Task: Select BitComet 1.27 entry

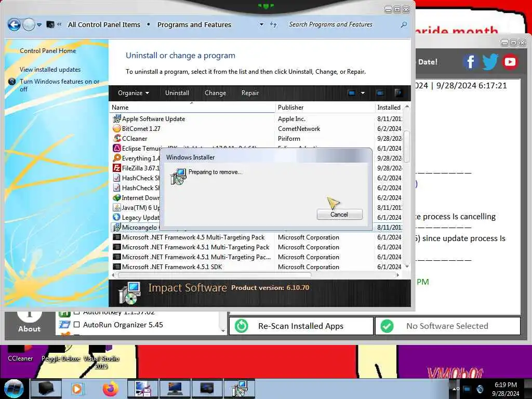Action: [257, 129]
